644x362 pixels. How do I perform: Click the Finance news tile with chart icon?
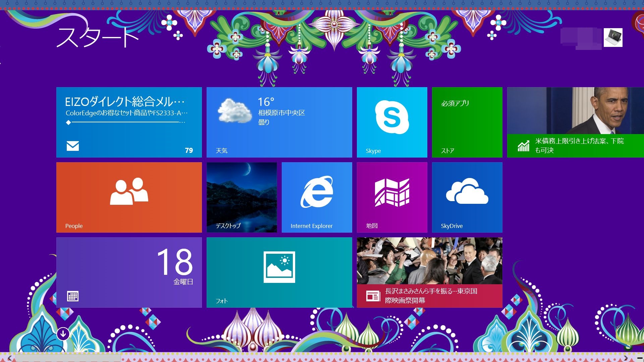(575, 122)
